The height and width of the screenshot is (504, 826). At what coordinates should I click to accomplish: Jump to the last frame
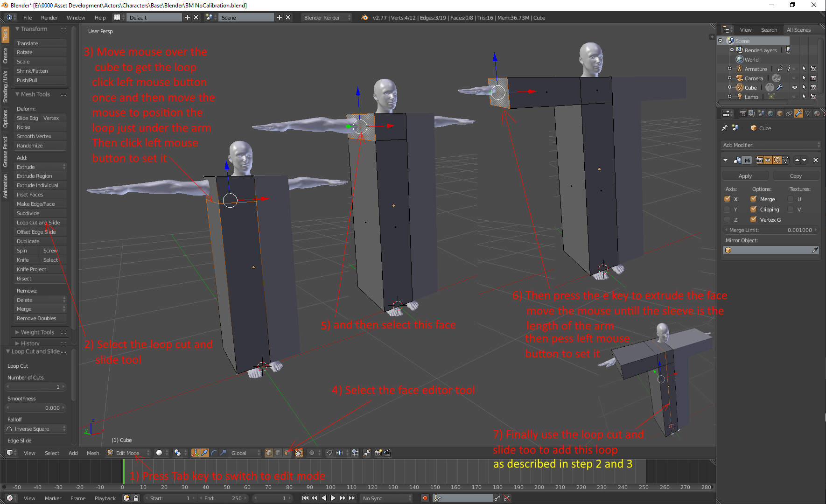click(352, 498)
